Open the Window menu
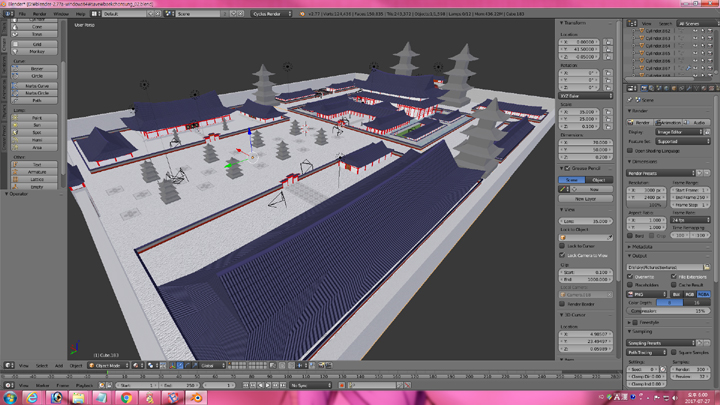This screenshot has height=405, width=720. point(61,14)
